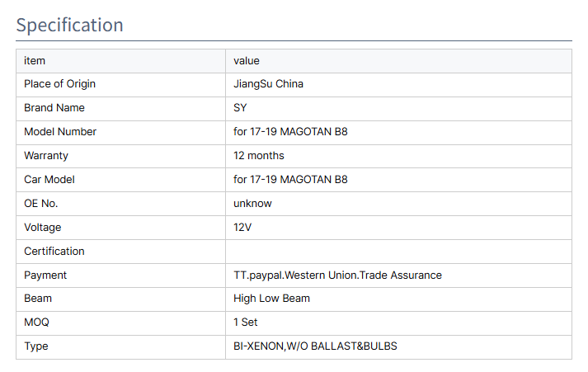Image resolution: width=588 pixels, height=372 pixels.
Task: Select the SY brand value
Action: [240, 108]
